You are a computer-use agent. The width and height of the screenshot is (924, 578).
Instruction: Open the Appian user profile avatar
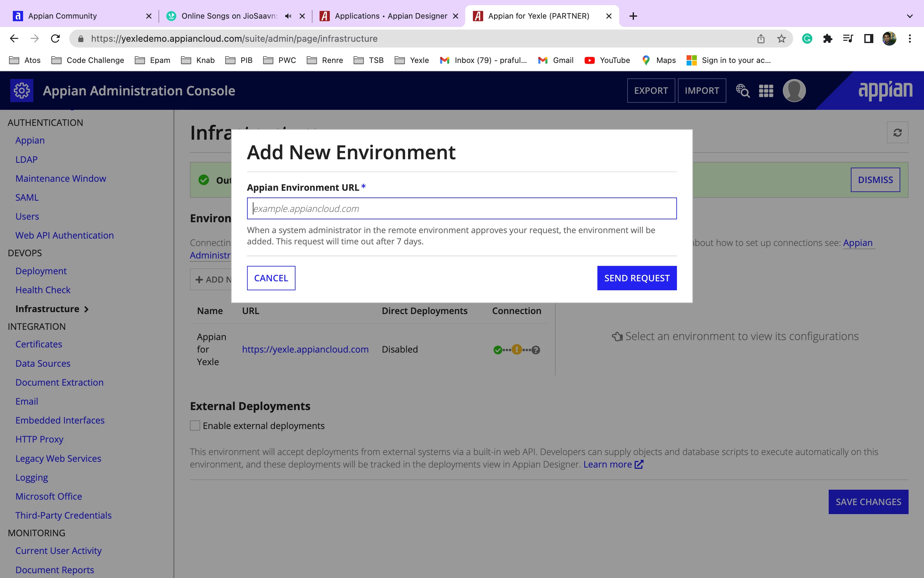[794, 91]
